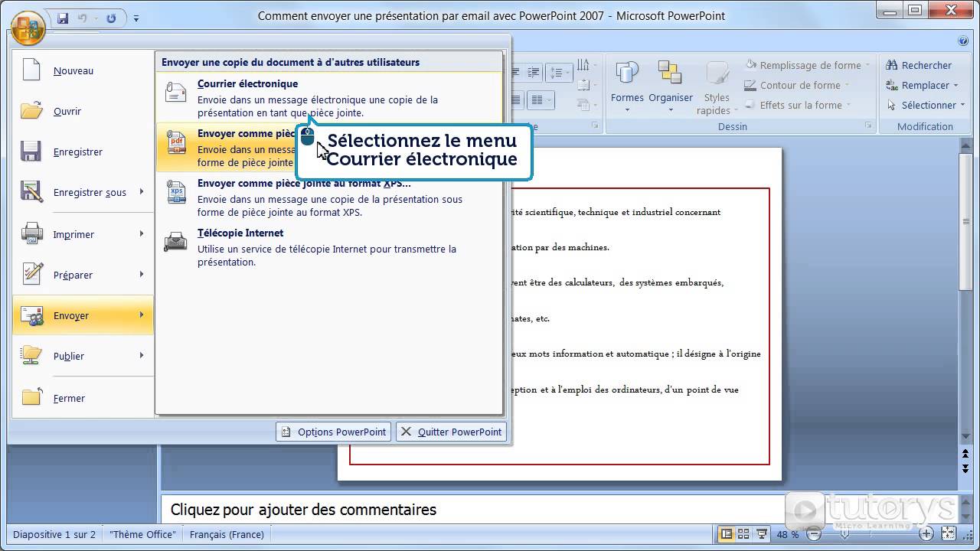
Task: Click the increase indent icon in ribbon
Action: (x=534, y=73)
